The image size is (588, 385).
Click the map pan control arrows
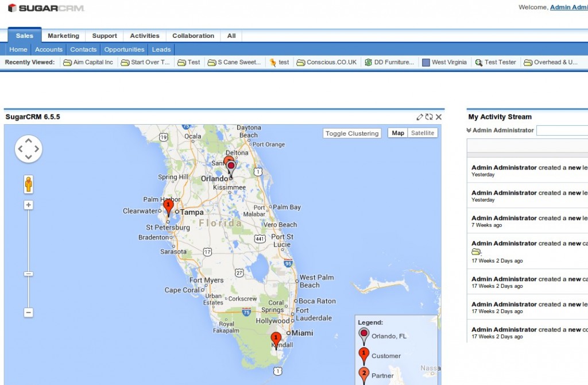(29, 149)
